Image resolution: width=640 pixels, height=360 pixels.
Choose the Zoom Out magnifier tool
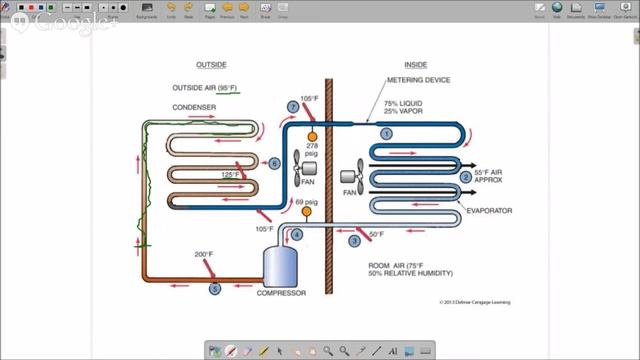click(344, 351)
